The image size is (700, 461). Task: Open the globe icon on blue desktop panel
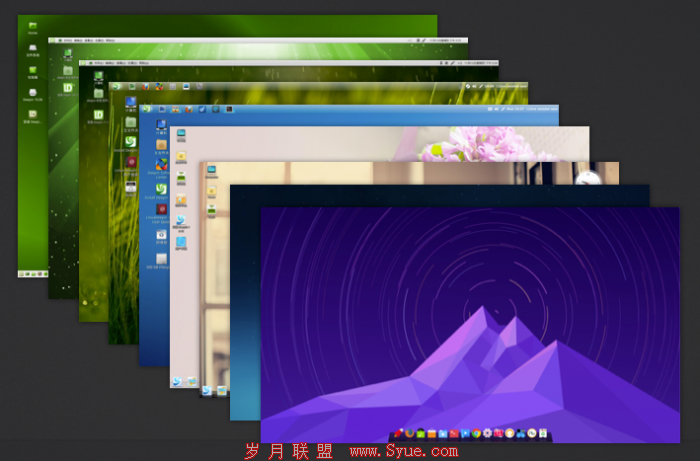[216, 109]
